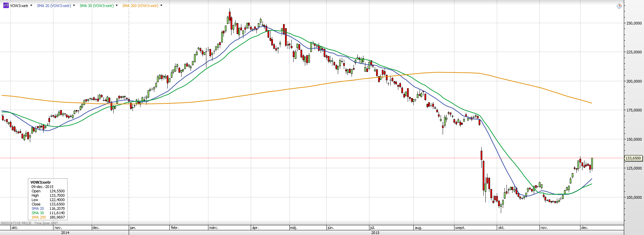Click the ápr. month label on time axis

255,228
